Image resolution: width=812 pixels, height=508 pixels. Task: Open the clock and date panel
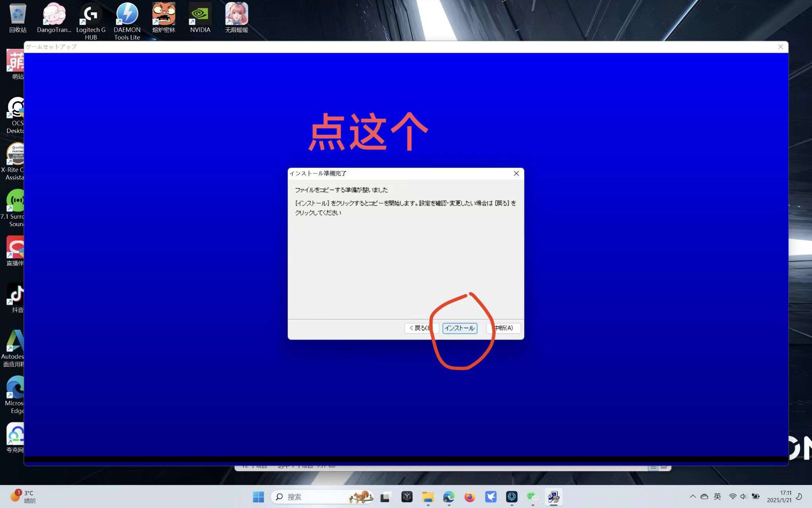point(779,496)
